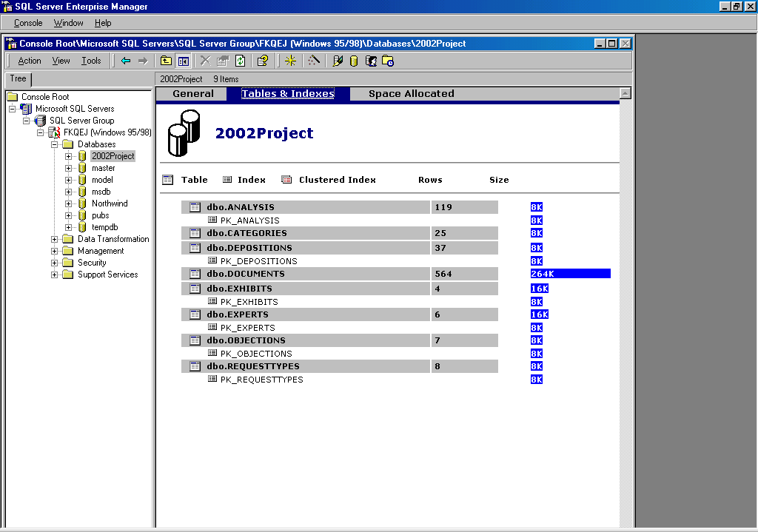The width and height of the screenshot is (758, 532).
Task: Click the New Database cylinder icon in toolbar
Action: (354, 61)
